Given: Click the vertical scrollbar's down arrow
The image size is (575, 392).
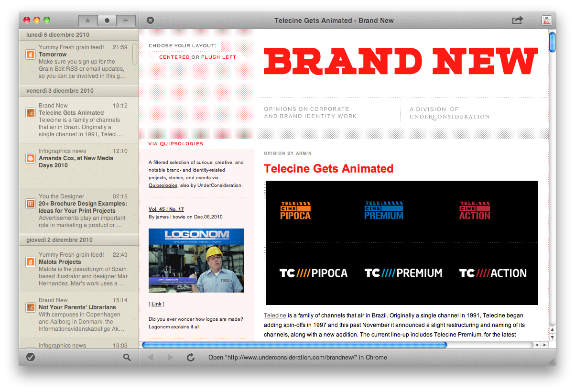Looking at the screenshot, I should click(x=553, y=337).
